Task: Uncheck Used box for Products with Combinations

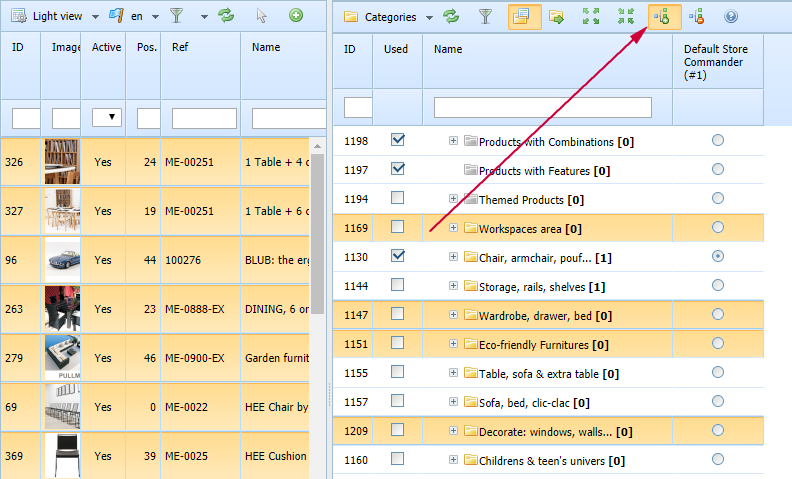Action: [x=397, y=140]
